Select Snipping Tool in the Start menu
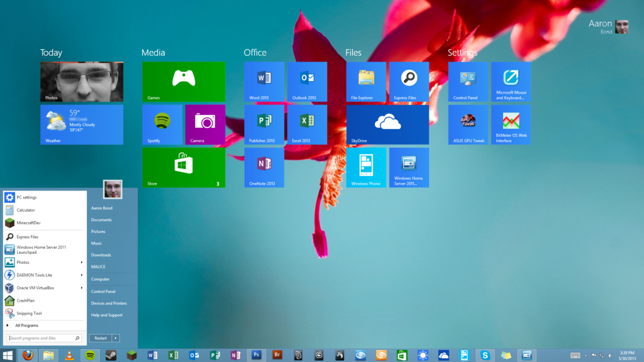644x362 pixels. tap(45, 313)
